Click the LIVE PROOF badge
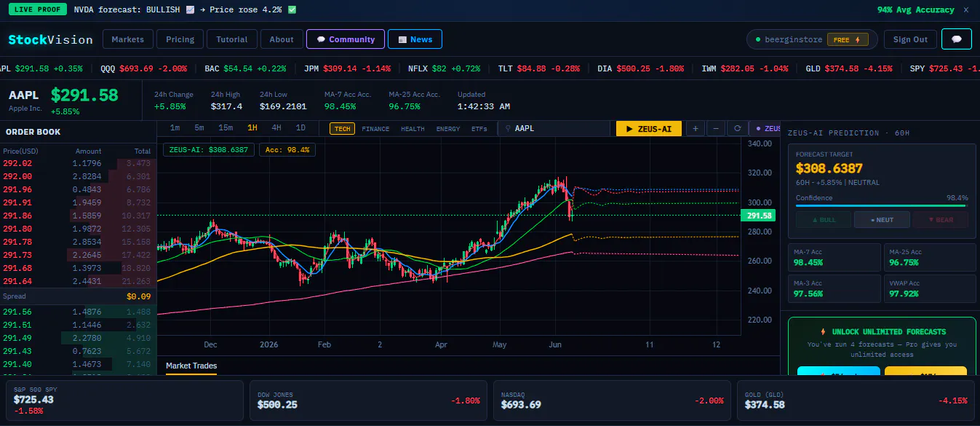The height and width of the screenshot is (426, 980). point(37,10)
